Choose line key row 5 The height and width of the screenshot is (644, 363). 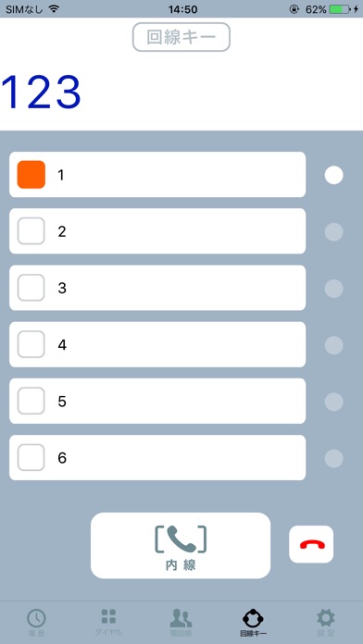click(x=157, y=401)
